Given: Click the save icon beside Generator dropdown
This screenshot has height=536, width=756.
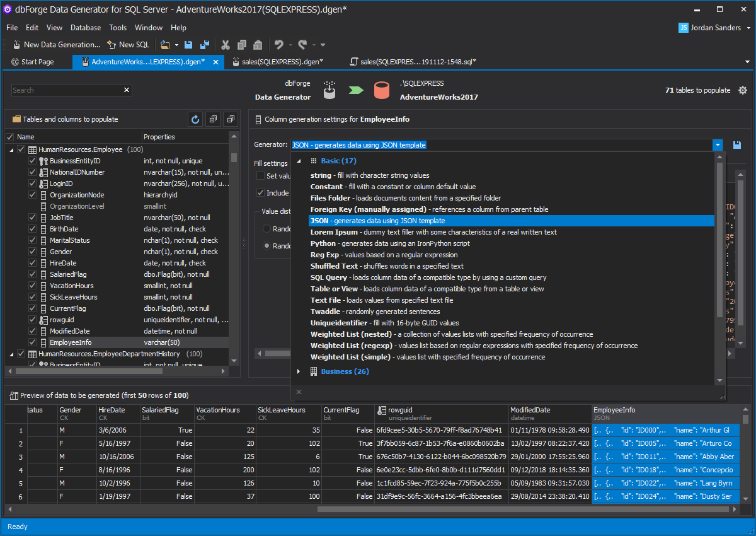Looking at the screenshot, I should point(737,145).
